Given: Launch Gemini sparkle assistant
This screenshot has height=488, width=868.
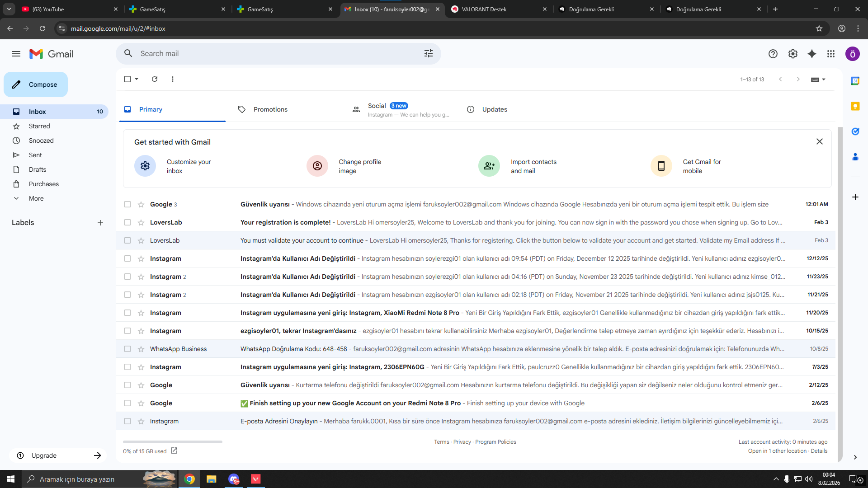Looking at the screenshot, I should tap(812, 54).
